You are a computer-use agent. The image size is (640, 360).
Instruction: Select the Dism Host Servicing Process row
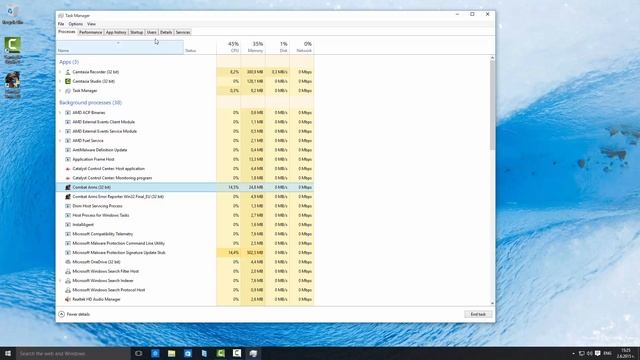point(185,206)
